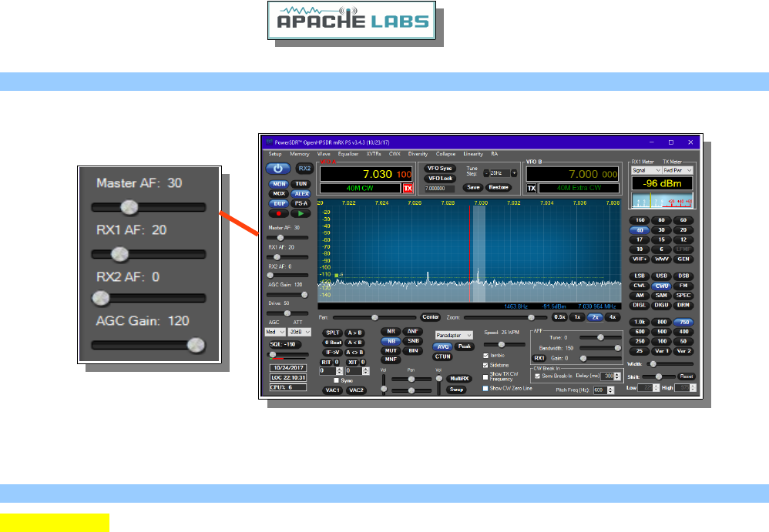Open the TX Meter Fwd Pwr dropdown
This screenshot has height=532, width=769.
click(x=678, y=170)
